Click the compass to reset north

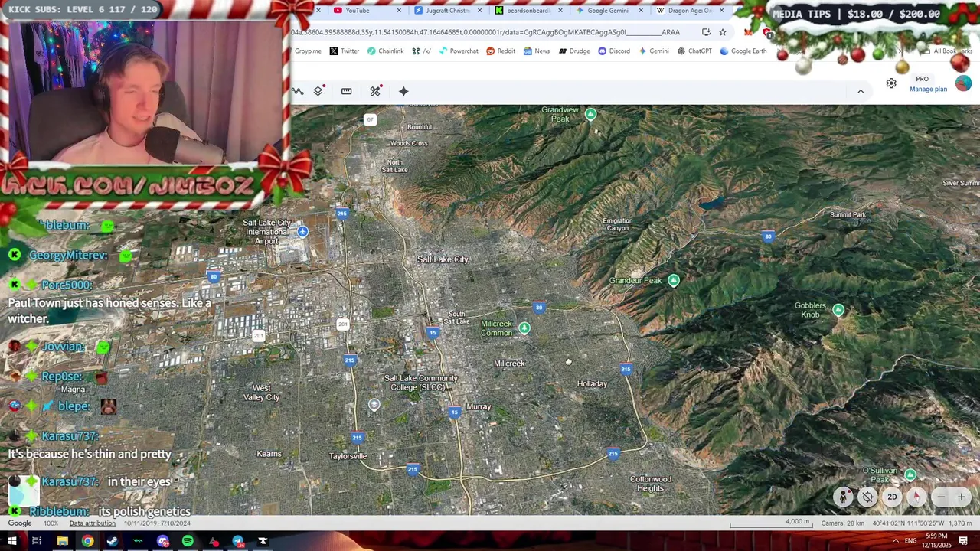[x=916, y=497]
